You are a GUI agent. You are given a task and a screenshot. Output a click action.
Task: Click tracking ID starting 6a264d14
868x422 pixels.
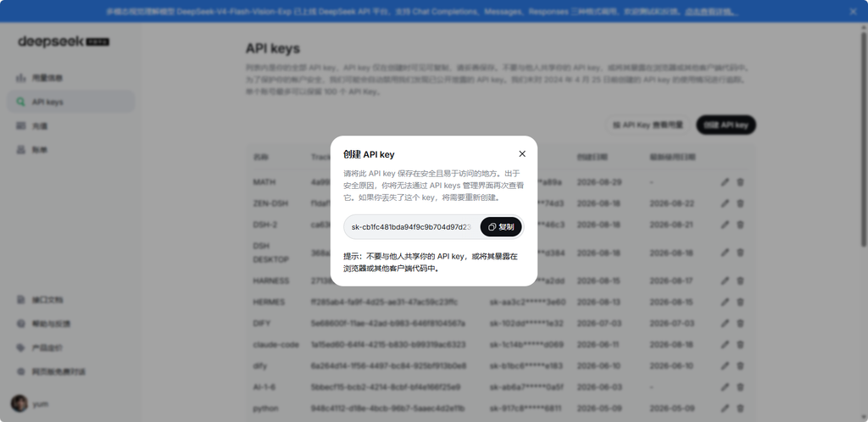pyautogui.click(x=388, y=365)
